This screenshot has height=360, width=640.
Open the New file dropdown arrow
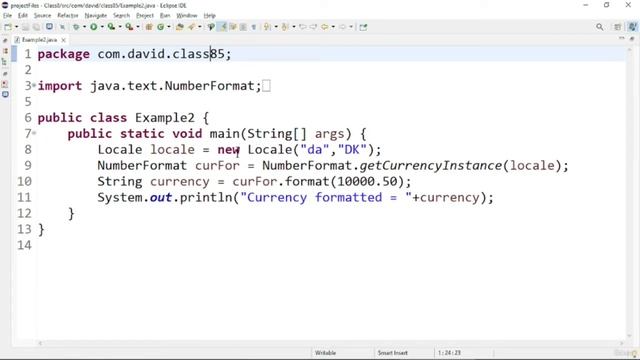(x=16, y=27)
